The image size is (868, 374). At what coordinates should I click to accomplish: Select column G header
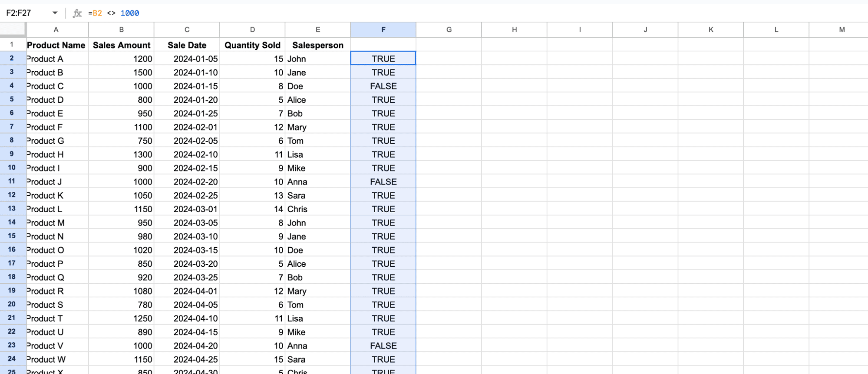coord(449,30)
